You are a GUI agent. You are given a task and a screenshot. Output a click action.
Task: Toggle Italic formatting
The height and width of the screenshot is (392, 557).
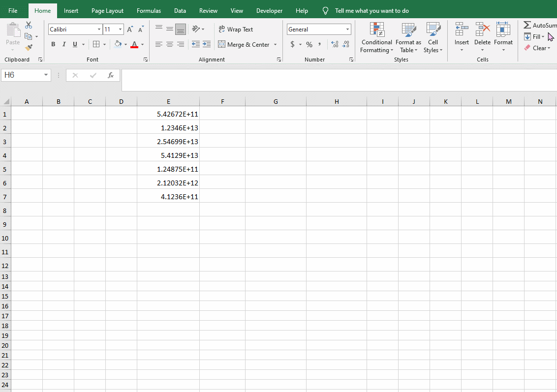click(x=64, y=44)
